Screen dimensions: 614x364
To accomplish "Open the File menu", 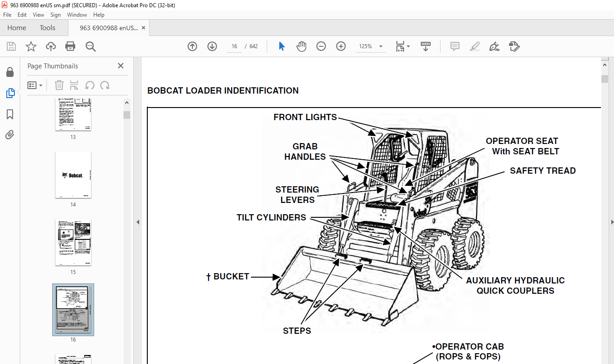I will 7,15.
